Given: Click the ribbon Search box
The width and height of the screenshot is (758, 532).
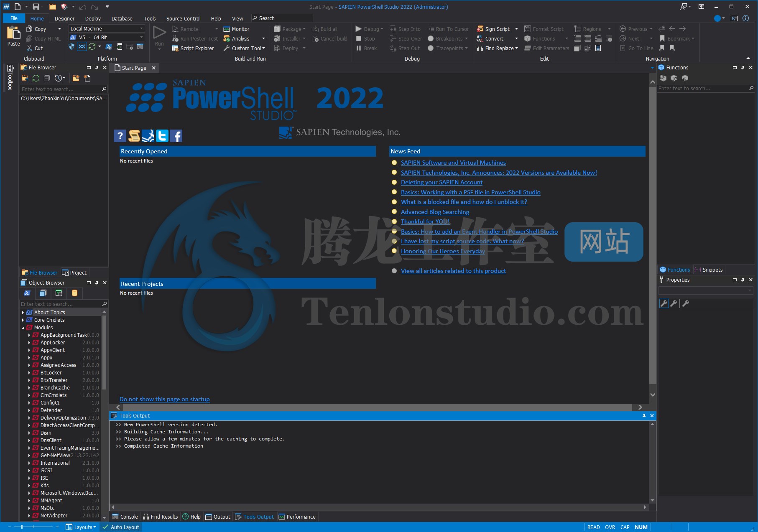Looking at the screenshot, I should click(282, 18).
